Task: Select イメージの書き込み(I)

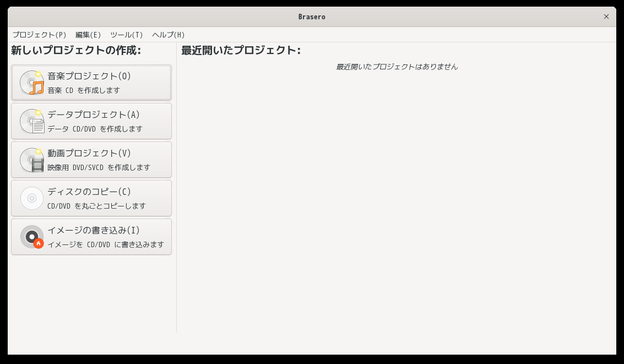Action: (91, 237)
